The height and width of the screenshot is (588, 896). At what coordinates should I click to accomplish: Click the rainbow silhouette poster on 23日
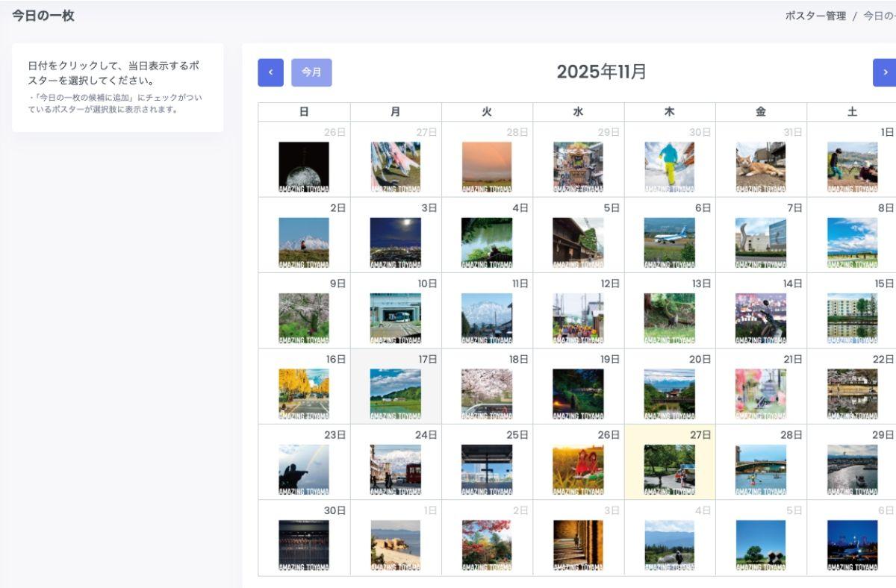(303, 470)
